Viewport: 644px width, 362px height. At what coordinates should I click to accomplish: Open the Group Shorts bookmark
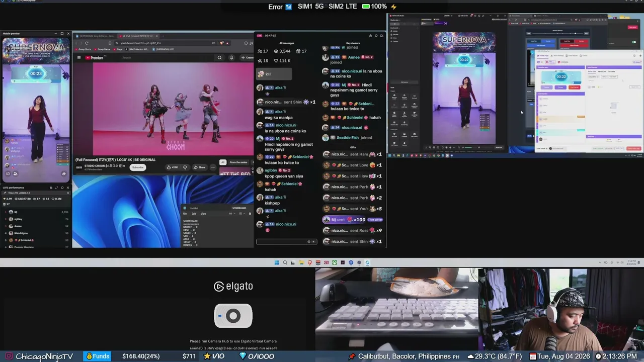coord(84,49)
